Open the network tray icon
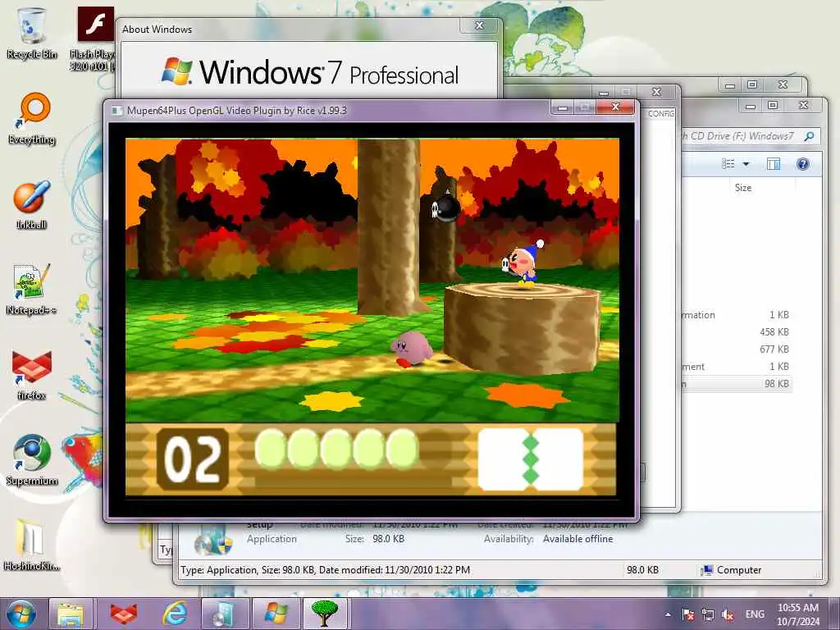The width and height of the screenshot is (840, 630). point(708,614)
